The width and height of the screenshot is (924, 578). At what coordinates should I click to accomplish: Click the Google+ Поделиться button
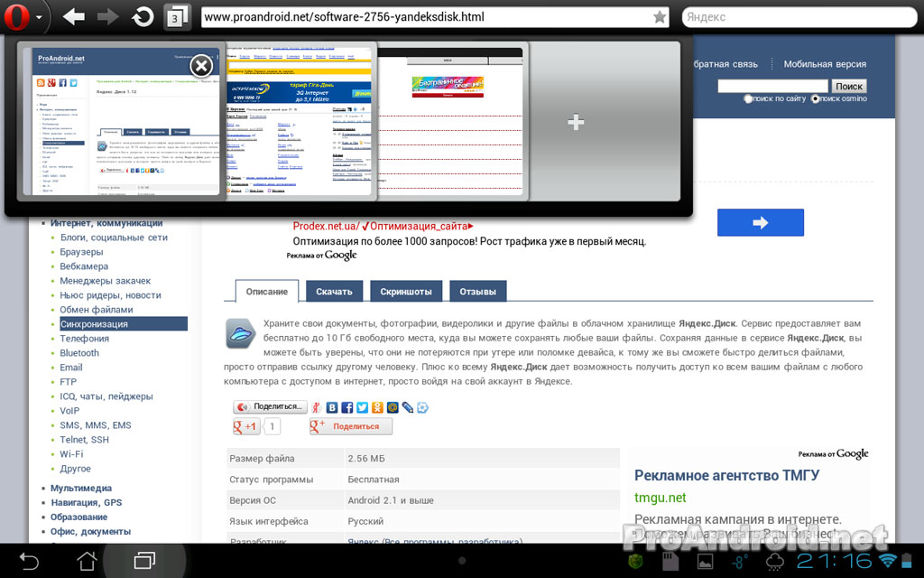[351, 426]
